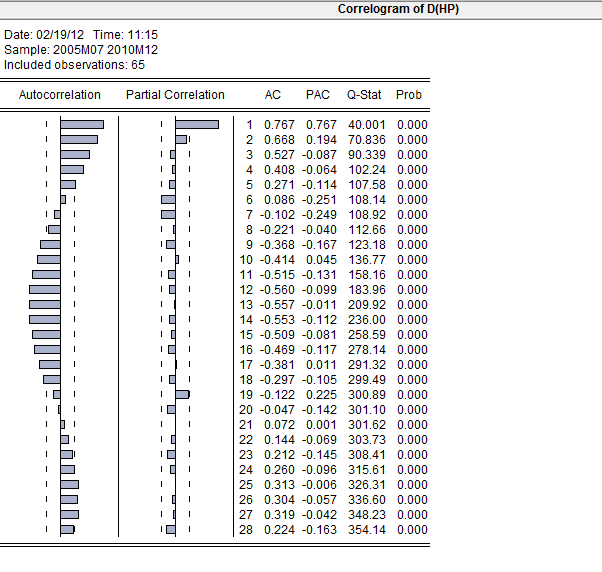
Task: Select the Q-Stat value 40.001
Action: (367, 125)
